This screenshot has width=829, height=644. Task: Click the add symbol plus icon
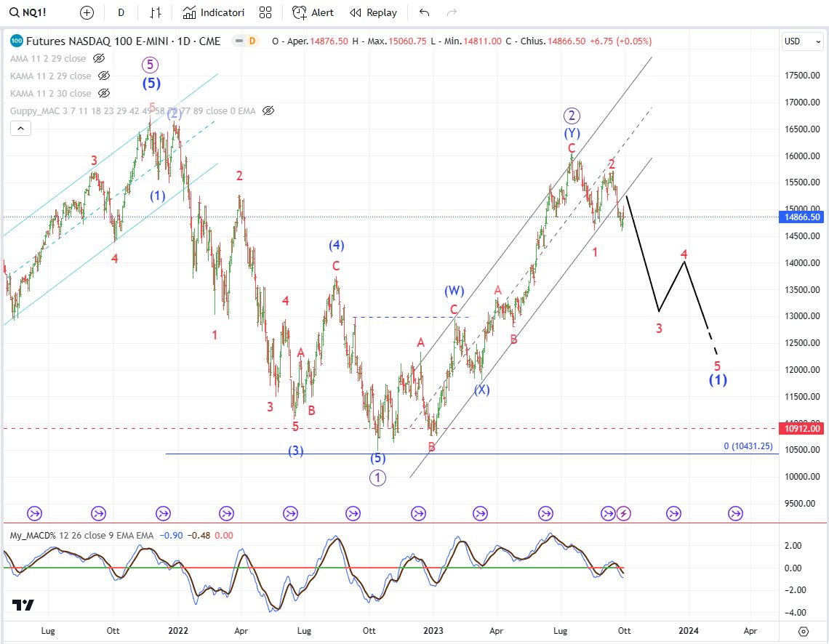click(87, 12)
